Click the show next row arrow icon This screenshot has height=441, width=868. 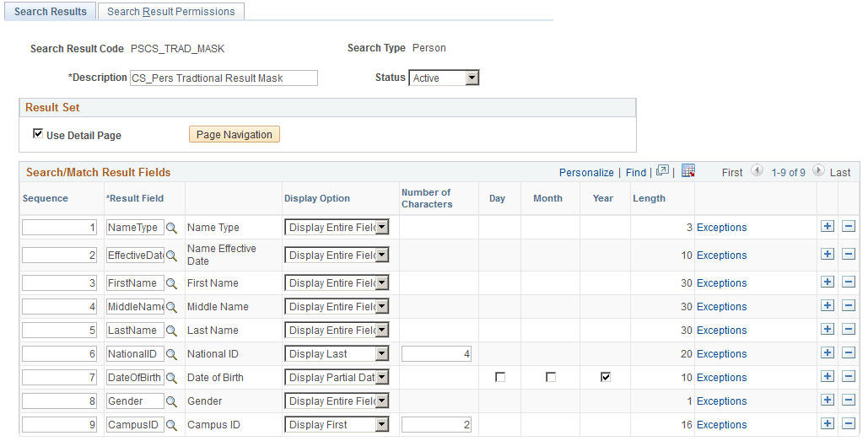pyautogui.click(x=817, y=172)
